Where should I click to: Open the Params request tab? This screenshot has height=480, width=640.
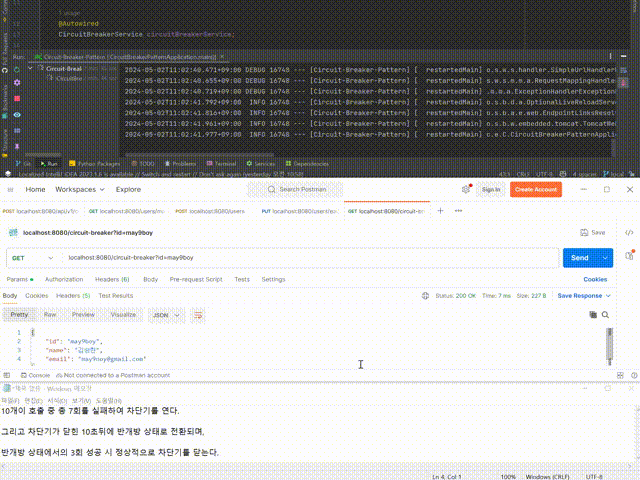[x=20, y=279]
